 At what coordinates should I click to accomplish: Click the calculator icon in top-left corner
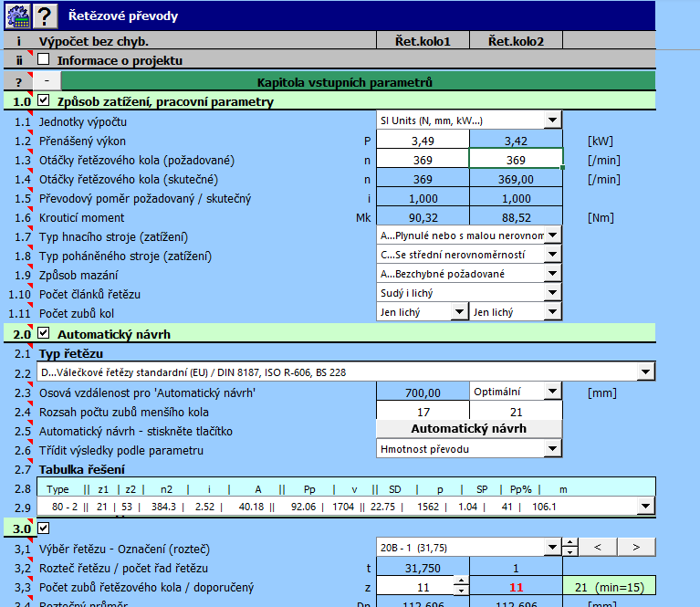(x=16, y=15)
